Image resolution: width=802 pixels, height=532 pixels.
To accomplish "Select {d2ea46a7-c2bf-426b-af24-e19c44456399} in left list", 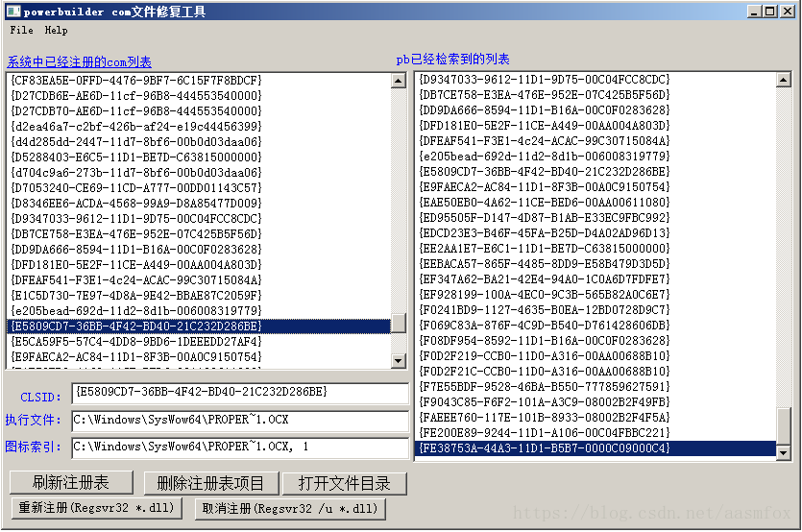I will point(199,127).
